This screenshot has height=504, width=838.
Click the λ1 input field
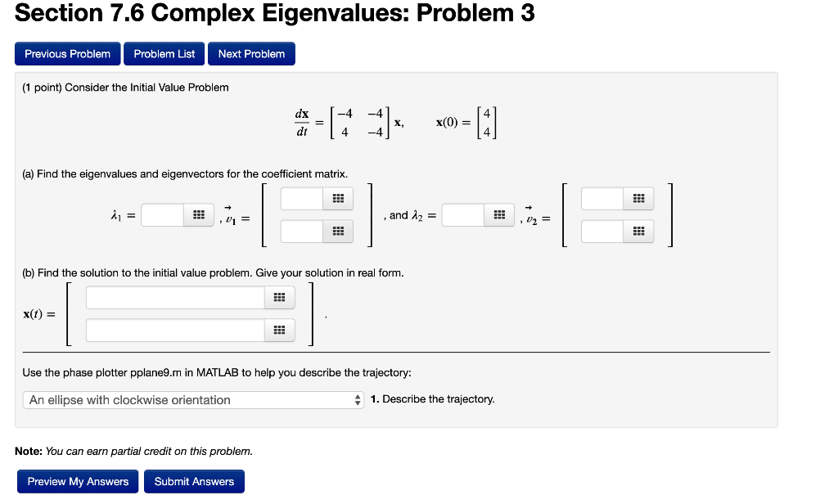(x=162, y=214)
